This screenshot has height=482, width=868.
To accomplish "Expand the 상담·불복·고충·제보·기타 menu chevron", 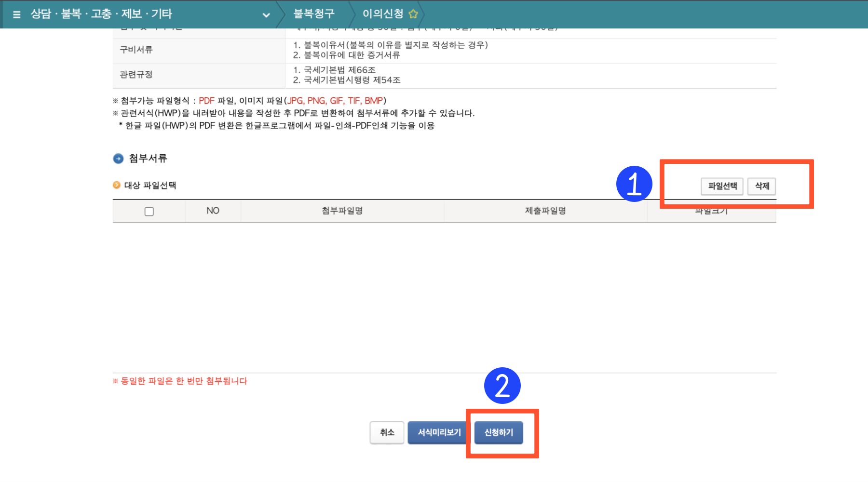I will click(266, 15).
